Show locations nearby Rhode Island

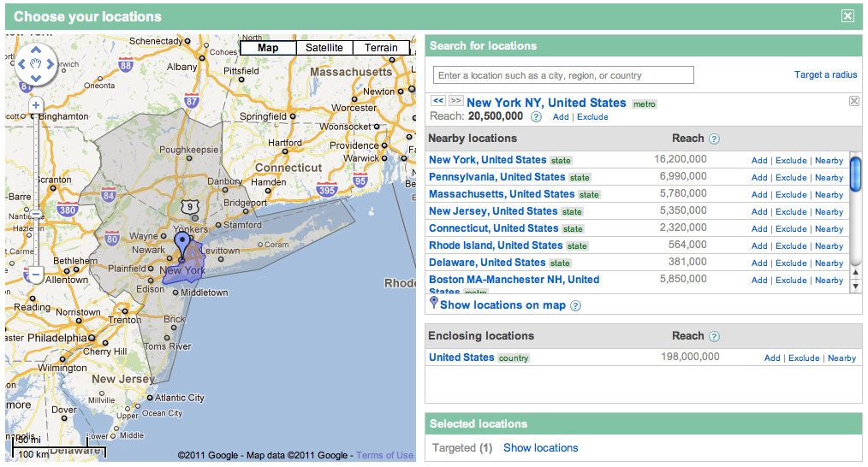pos(829,246)
